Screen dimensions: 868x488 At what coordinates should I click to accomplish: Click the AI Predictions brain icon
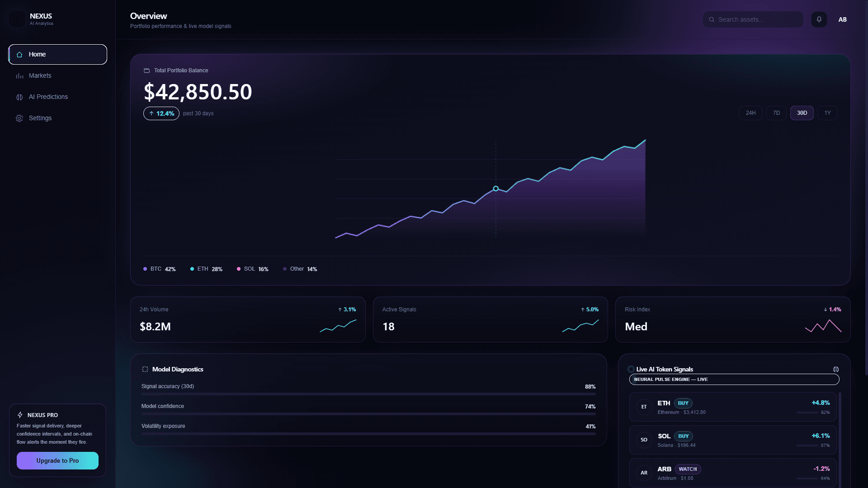coord(19,97)
